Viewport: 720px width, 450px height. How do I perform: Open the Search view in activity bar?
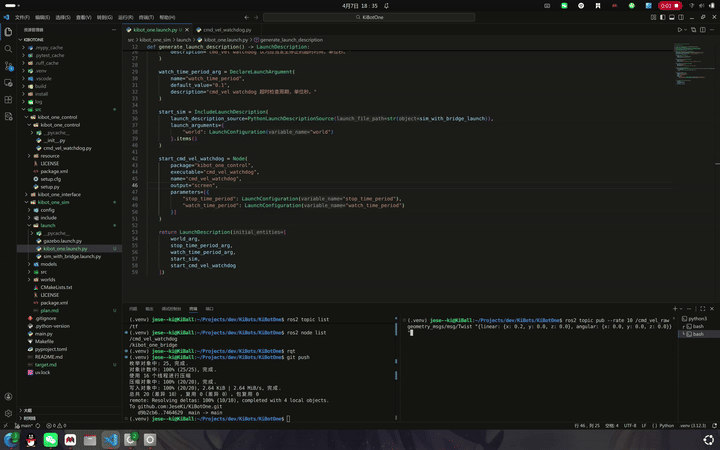9,48
